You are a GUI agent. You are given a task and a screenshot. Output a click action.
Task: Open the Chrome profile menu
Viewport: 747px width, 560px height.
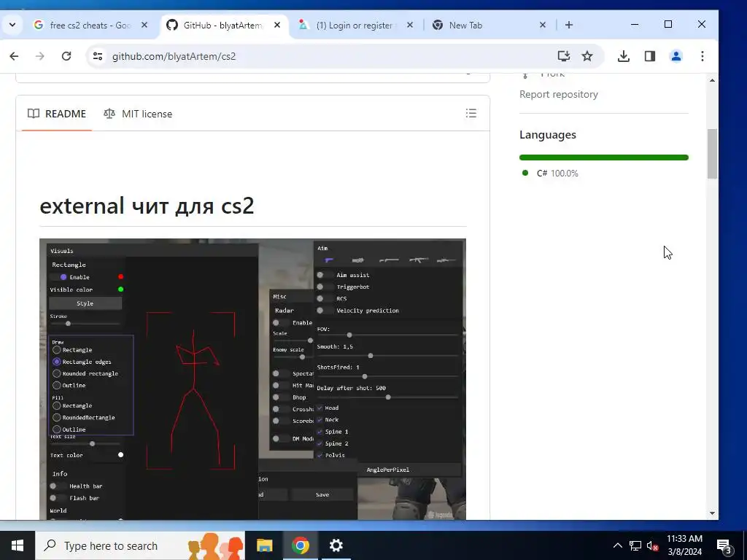tap(676, 56)
